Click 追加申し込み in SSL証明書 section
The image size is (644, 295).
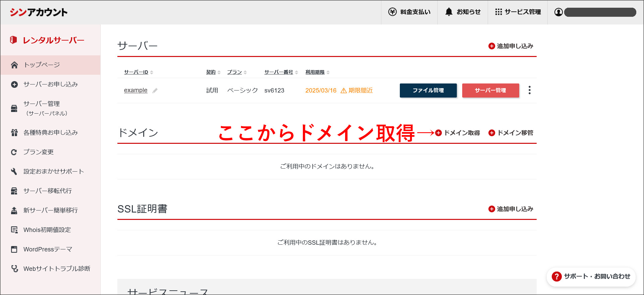(x=511, y=209)
